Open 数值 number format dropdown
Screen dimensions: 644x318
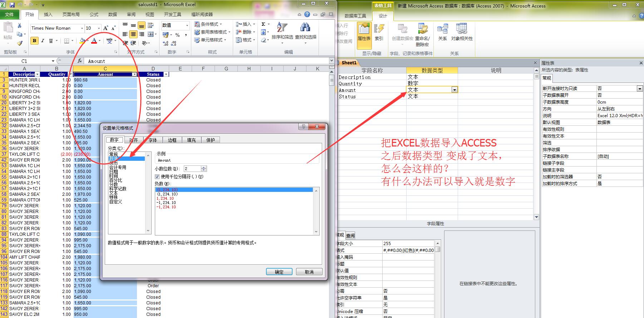187,25
